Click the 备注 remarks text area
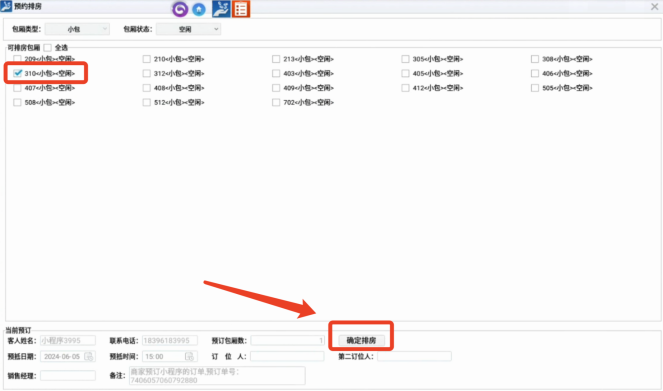Screen dimensions: 663x391 coord(217,375)
